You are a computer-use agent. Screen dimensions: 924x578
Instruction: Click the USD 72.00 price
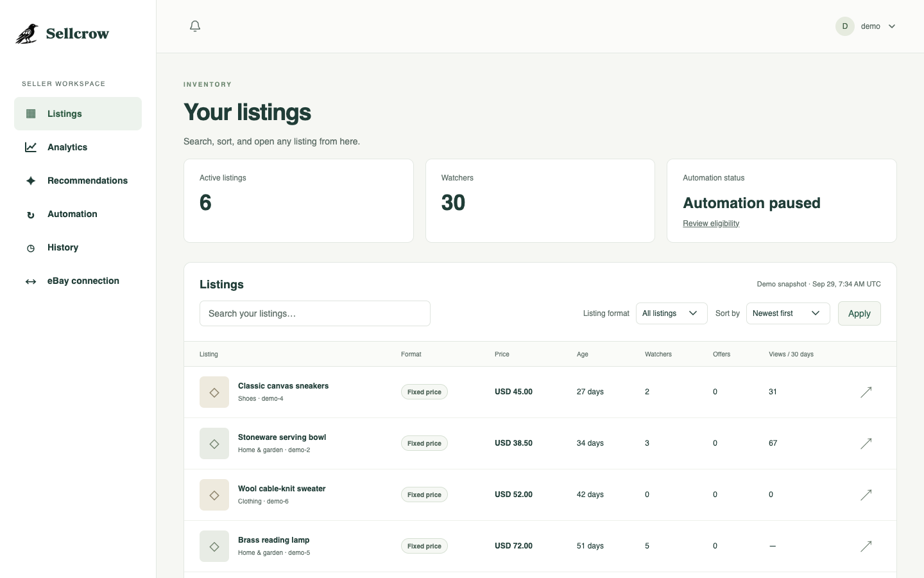pyautogui.click(x=513, y=546)
